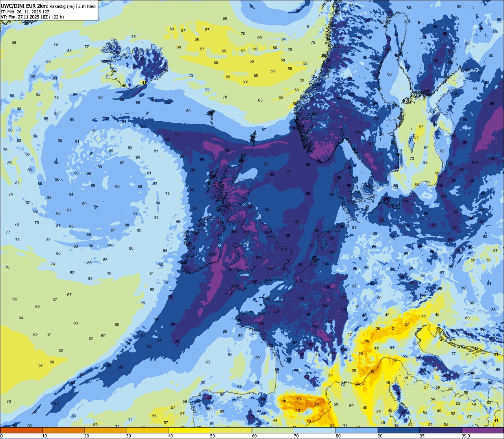Click the purple above-99.9 legend swatch
Screen dimensions: 504x439
pyautogui.click(x=482, y=430)
